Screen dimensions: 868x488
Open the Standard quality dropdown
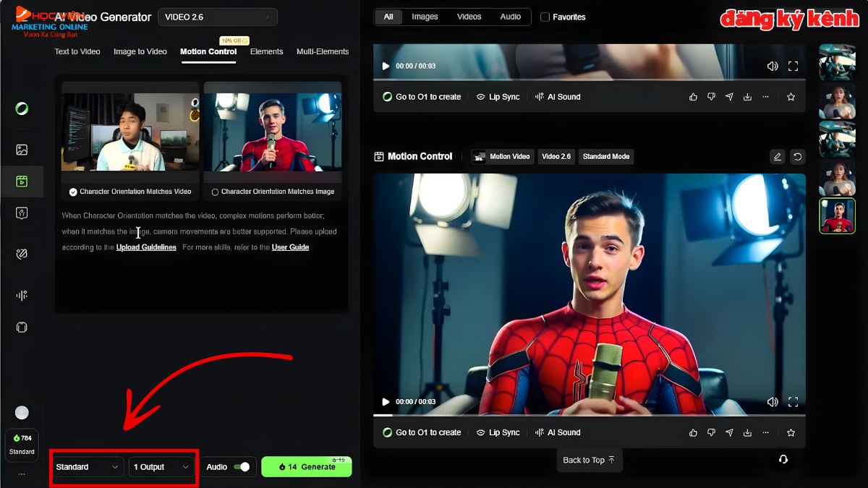(87, 466)
